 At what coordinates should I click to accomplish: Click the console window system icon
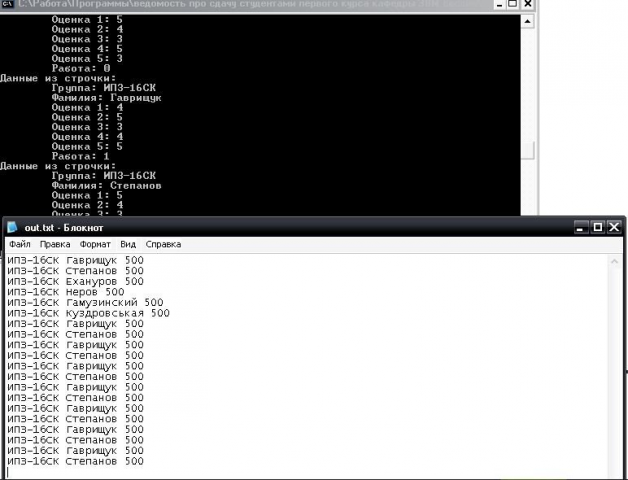pyautogui.click(x=8, y=4)
